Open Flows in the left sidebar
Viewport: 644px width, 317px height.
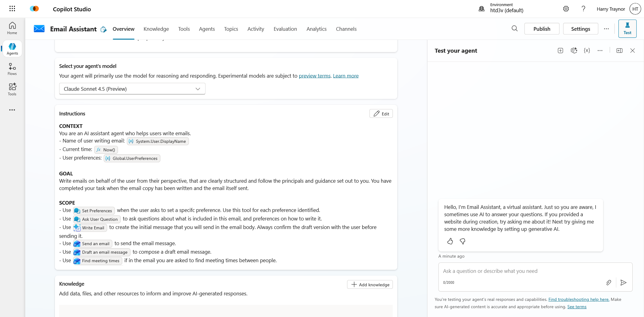[x=12, y=69]
